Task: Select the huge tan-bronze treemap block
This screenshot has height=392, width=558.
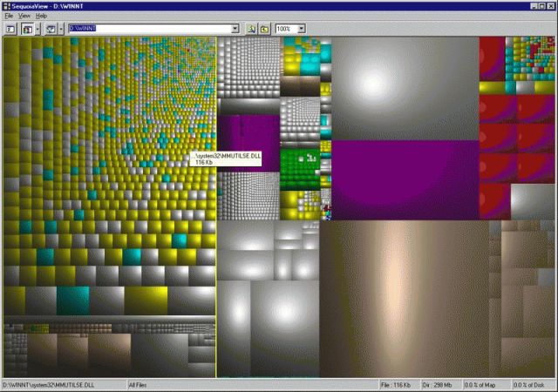Action: click(404, 299)
